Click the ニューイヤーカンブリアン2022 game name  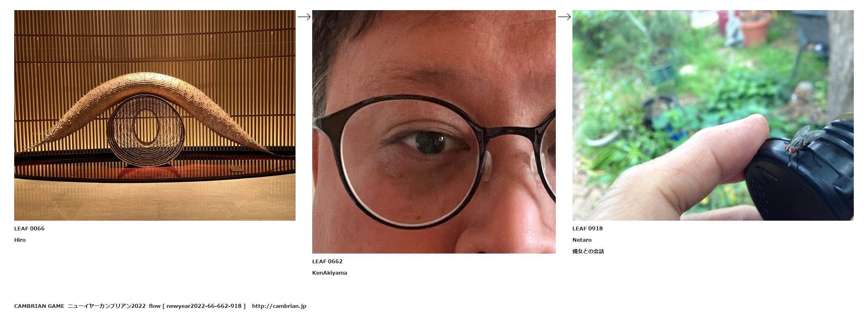click(x=106, y=306)
